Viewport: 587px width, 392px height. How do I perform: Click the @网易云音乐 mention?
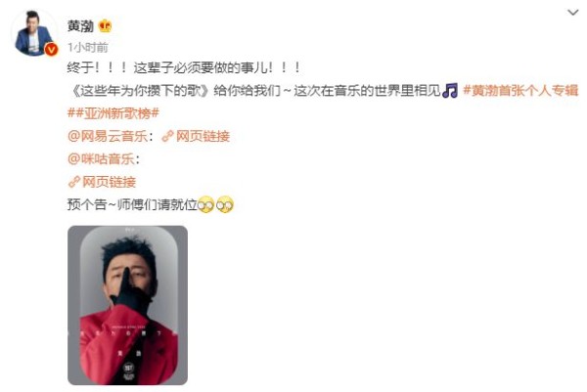(x=108, y=136)
